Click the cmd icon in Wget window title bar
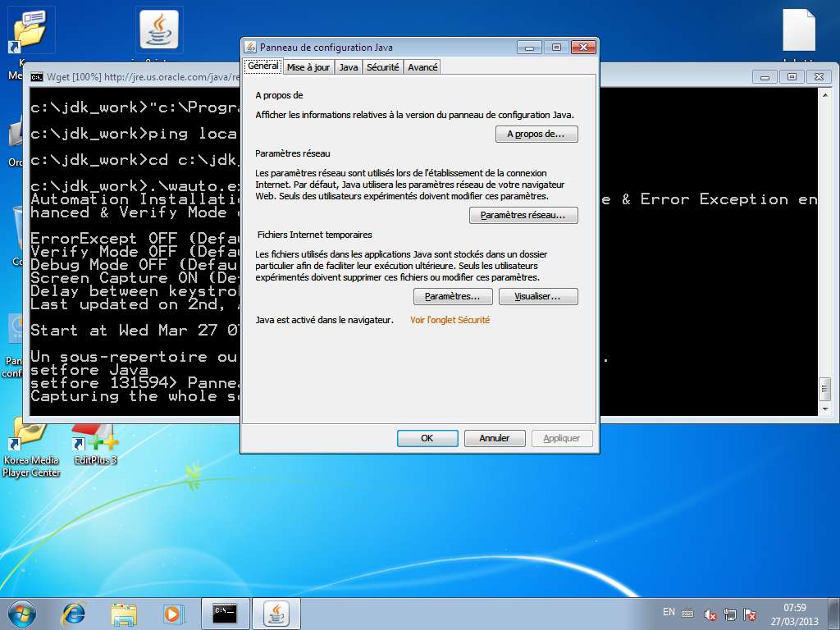Screen dimensions: 840x630 click(x=36, y=77)
